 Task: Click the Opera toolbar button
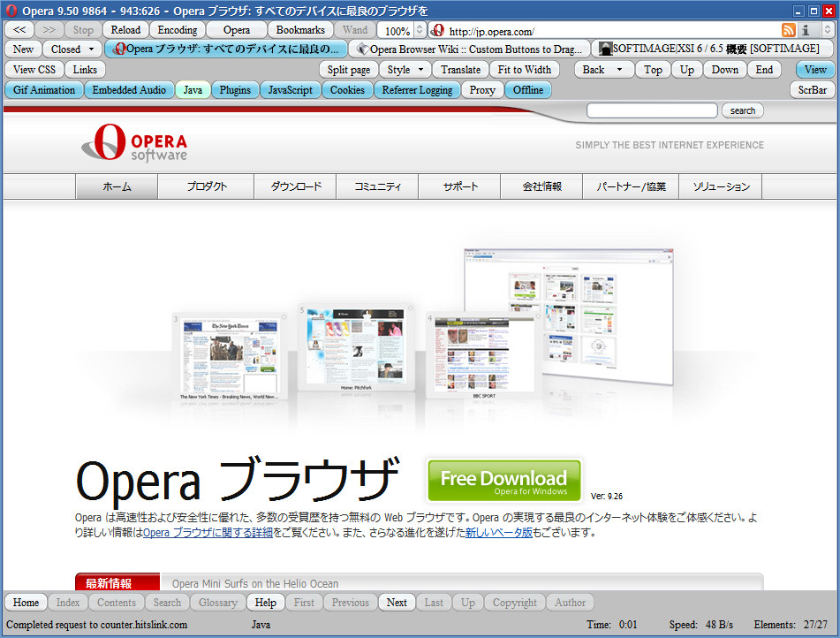click(237, 30)
